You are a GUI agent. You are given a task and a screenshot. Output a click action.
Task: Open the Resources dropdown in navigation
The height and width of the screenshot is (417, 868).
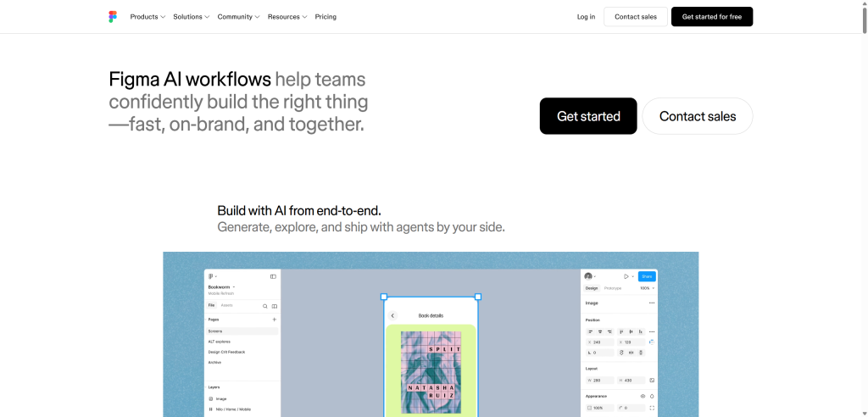287,17
